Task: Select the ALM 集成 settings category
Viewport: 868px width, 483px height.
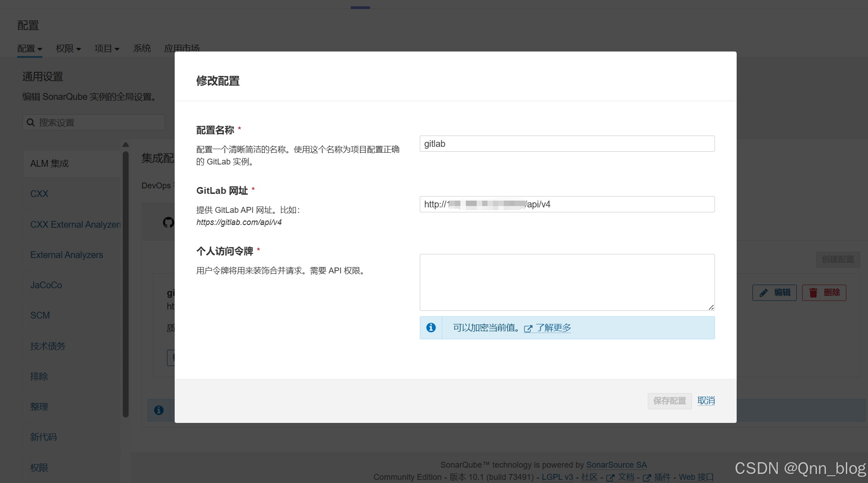Action: point(72,164)
